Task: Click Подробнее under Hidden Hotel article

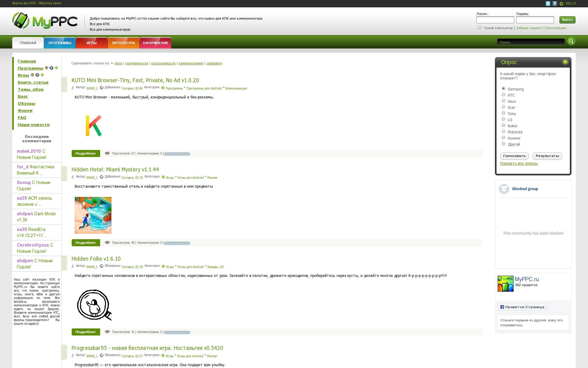Action: (x=85, y=243)
